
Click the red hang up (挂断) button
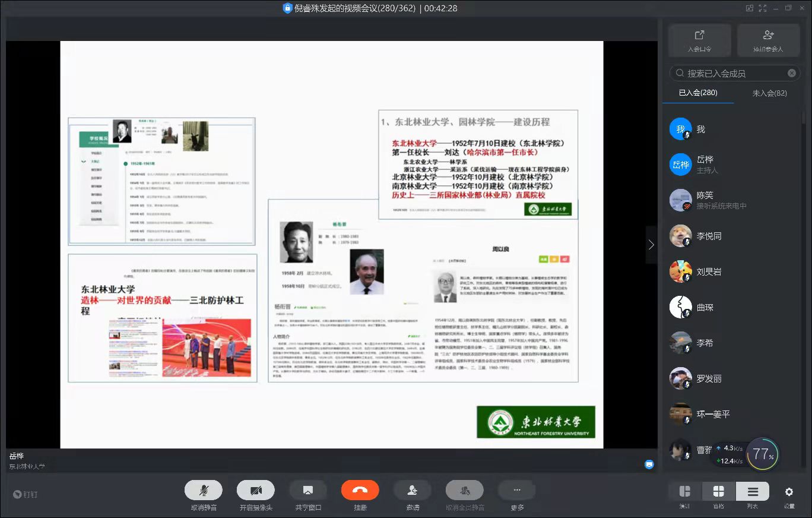(x=360, y=491)
